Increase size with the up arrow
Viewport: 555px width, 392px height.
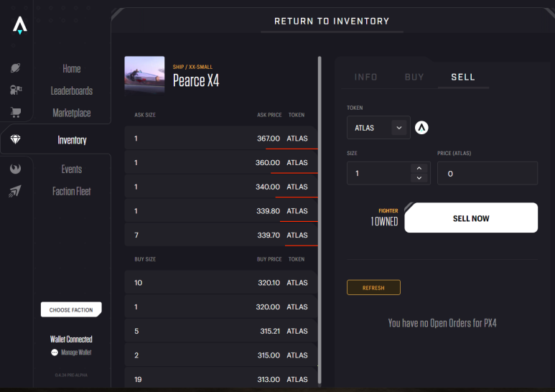click(x=419, y=168)
